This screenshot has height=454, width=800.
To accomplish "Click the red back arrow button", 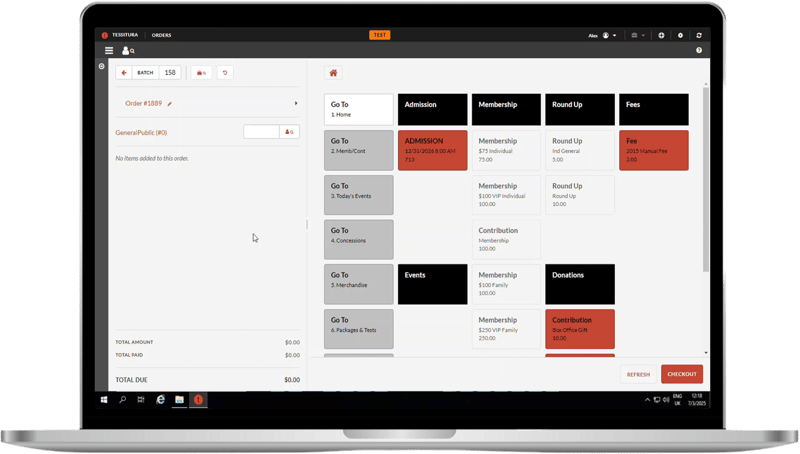I will [x=124, y=72].
